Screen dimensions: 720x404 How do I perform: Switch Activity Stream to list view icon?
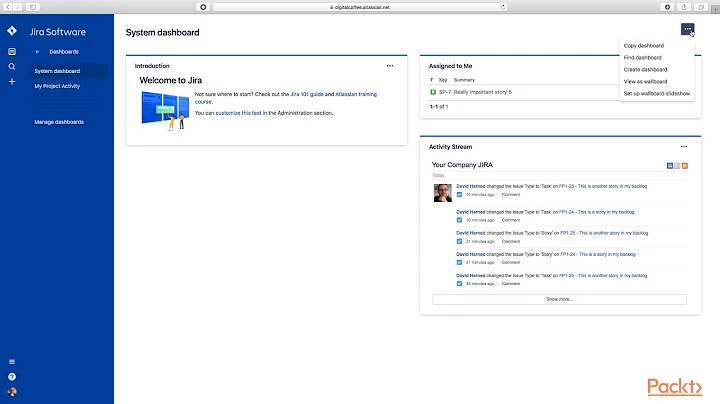click(677, 166)
